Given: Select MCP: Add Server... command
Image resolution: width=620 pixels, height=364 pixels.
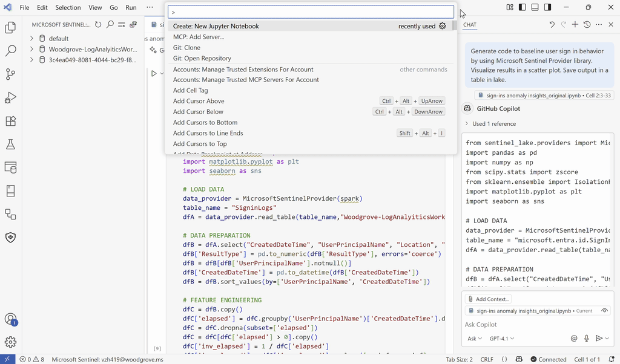Looking at the screenshot, I should [311, 37].
